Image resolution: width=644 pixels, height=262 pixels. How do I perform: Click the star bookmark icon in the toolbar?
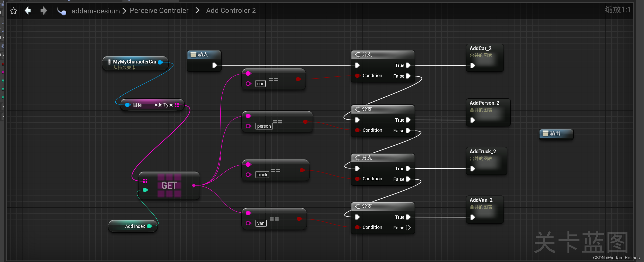(x=13, y=11)
